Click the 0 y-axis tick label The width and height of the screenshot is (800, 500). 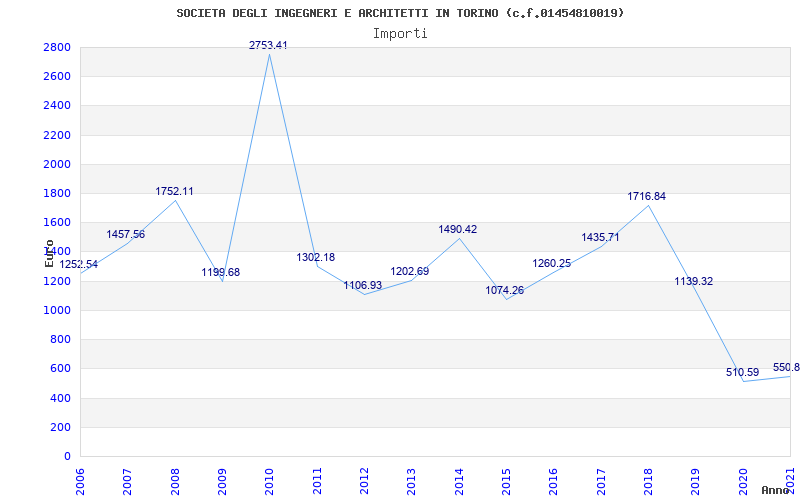[68, 456]
